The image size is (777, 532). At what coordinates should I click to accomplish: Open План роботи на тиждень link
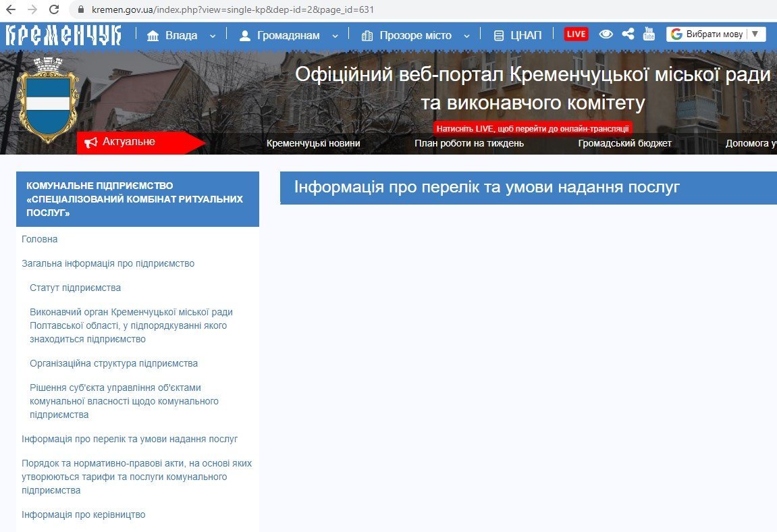pyautogui.click(x=468, y=143)
